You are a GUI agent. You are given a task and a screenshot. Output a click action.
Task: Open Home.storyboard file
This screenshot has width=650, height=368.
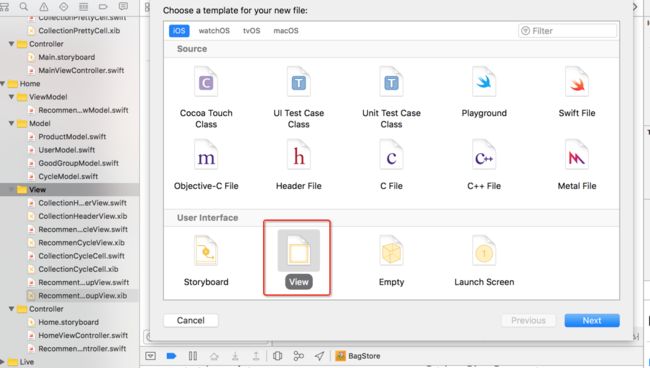(x=68, y=322)
